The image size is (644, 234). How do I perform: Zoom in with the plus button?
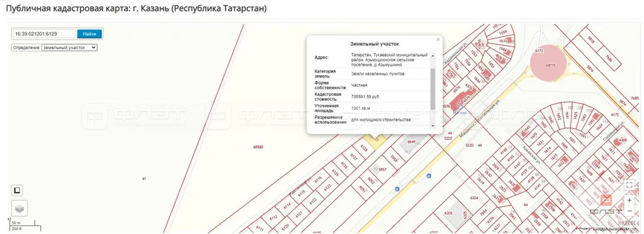click(x=630, y=201)
